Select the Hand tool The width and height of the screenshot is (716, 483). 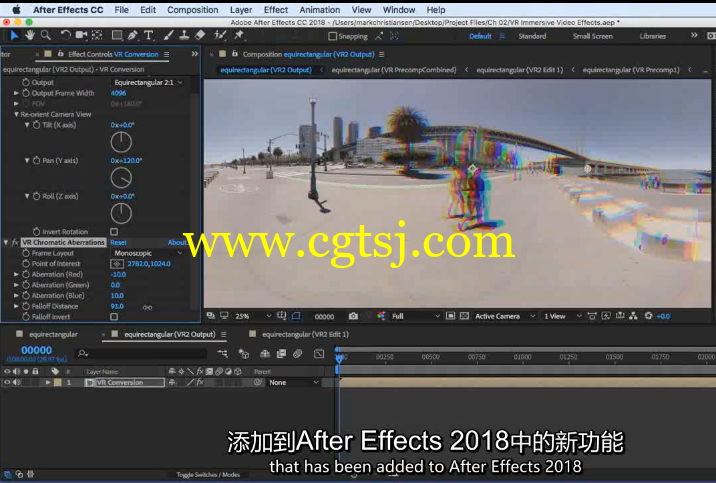pyautogui.click(x=30, y=35)
